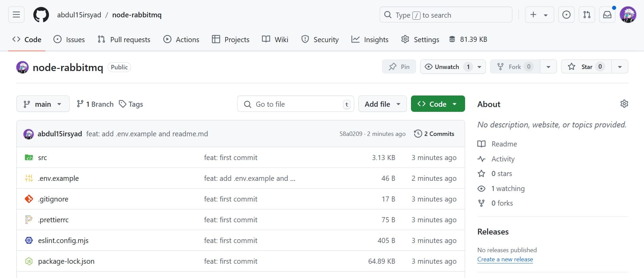
Task: View the 0 stars link
Action: point(495,174)
